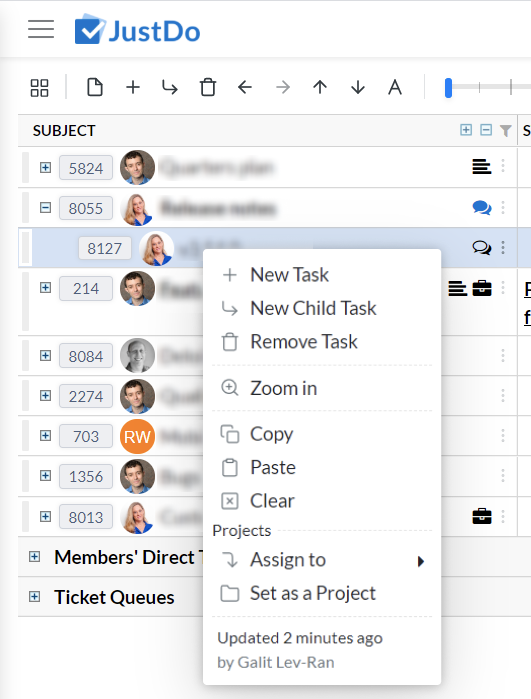Click the new document icon in toolbar
The width and height of the screenshot is (531, 699).
click(95, 87)
